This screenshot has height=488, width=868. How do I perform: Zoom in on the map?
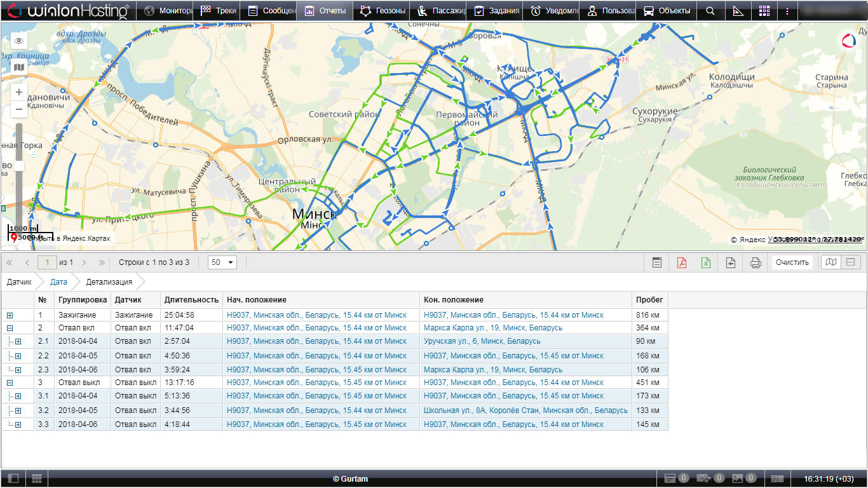click(x=19, y=92)
